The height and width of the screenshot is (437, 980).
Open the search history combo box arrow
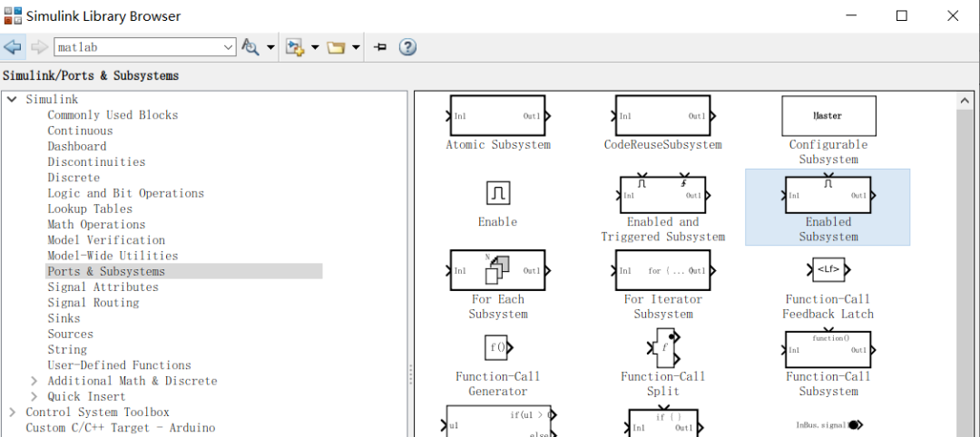tap(229, 47)
